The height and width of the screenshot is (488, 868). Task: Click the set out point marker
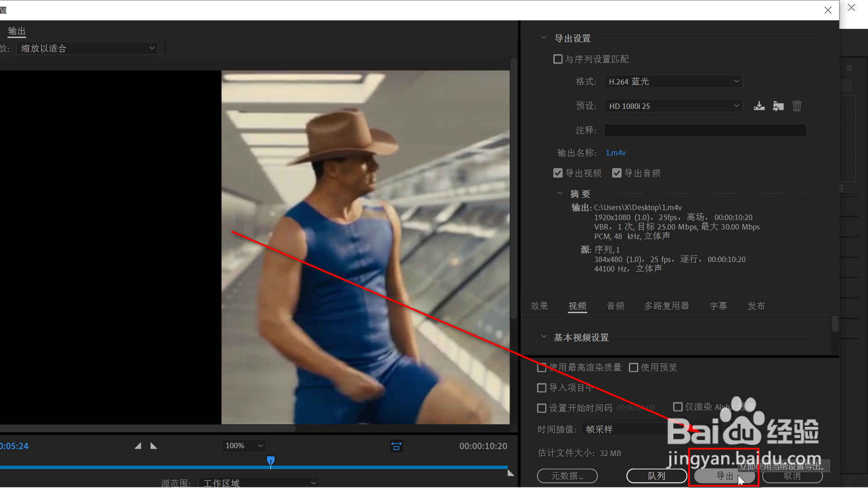click(154, 446)
